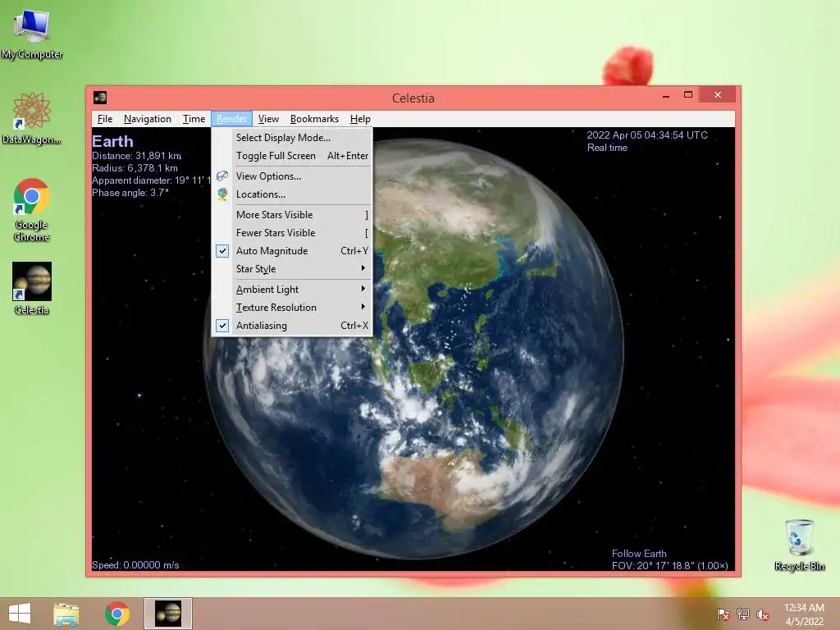Click the Locations globe icon
Screen dimensions: 840x630
point(222,194)
